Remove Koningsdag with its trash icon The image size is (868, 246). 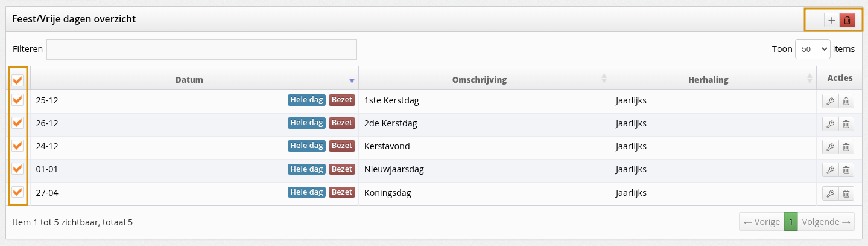point(846,193)
